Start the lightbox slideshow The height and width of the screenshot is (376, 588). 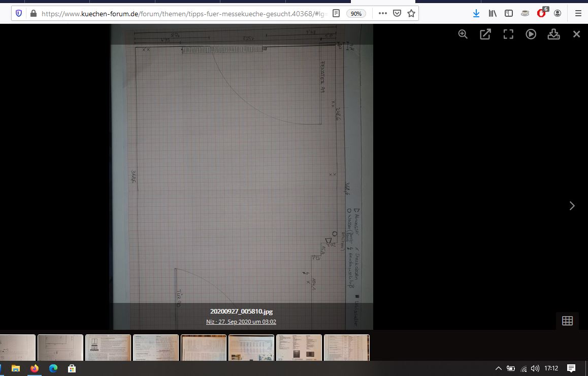coord(531,34)
